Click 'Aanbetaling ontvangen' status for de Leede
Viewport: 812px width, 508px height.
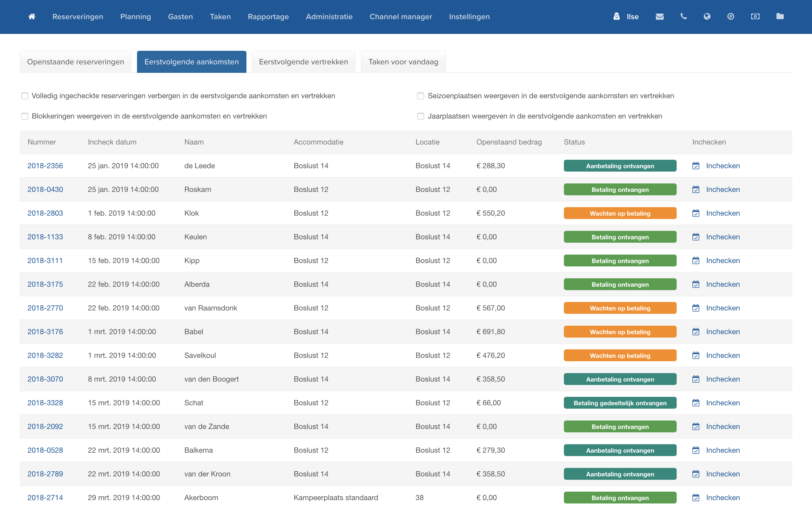(620, 166)
